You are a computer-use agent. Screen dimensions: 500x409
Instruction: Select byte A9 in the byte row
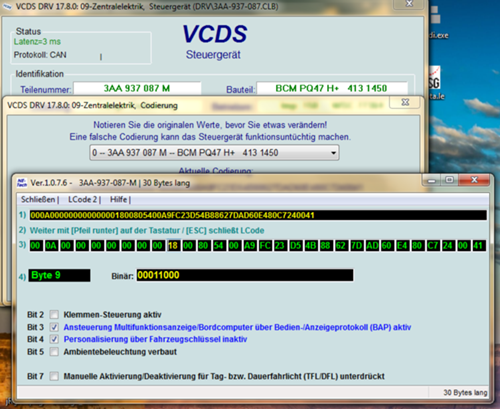250,246
